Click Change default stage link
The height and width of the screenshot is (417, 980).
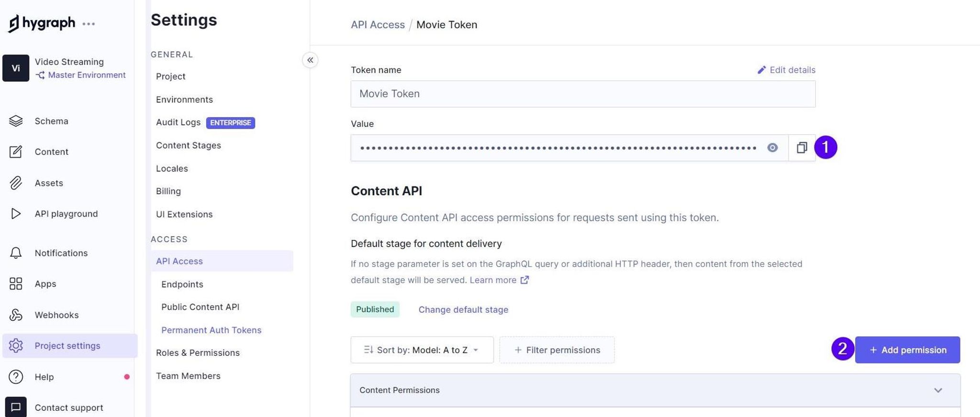463,310
